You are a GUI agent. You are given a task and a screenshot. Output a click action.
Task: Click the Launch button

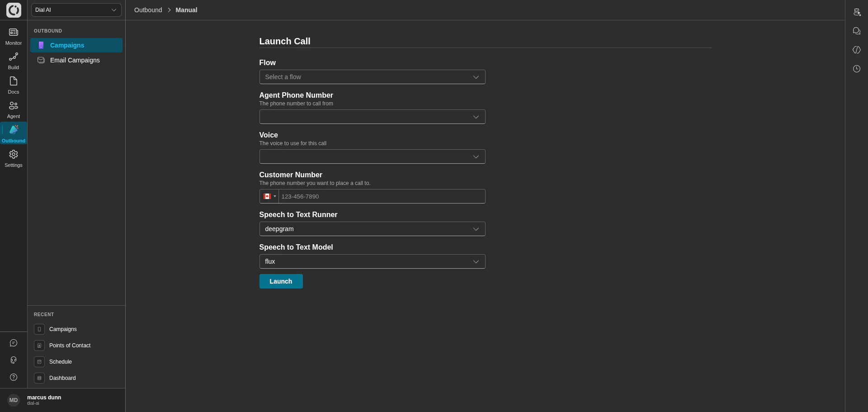point(281,281)
